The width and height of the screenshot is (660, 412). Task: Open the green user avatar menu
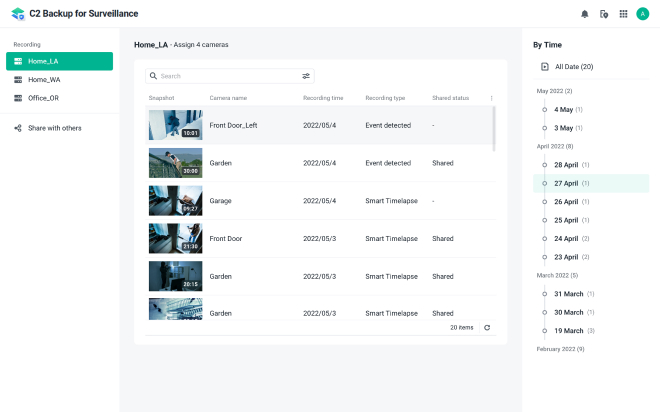pos(642,14)
